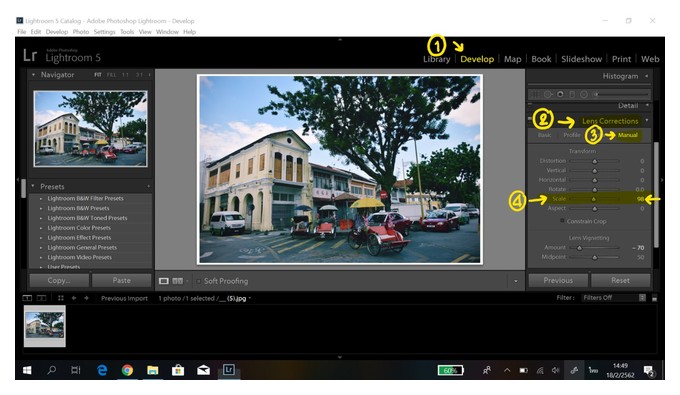Toggle Constrain Crop checkbox

(562, 221)
